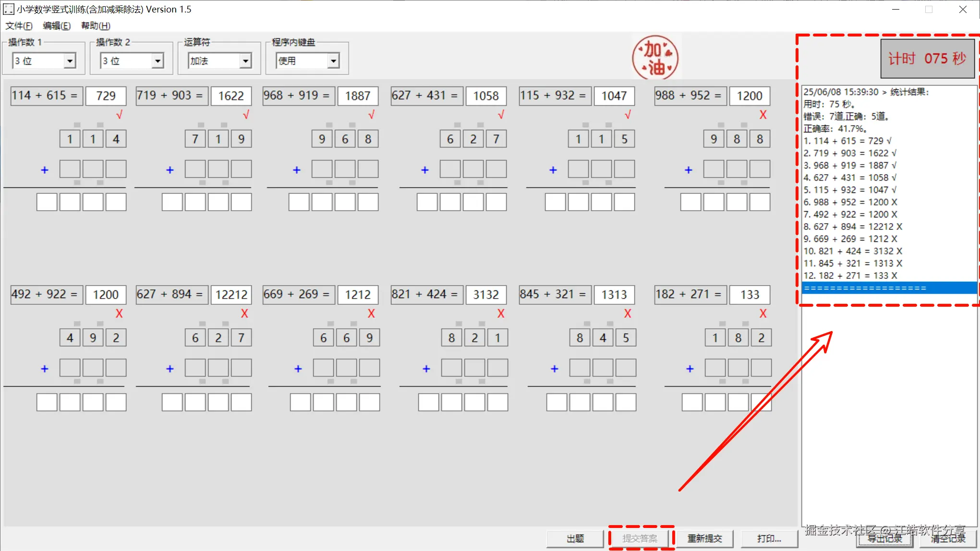Click the answer field showing 729
This screenshot has width=980, height=551.
click(106, 96)
